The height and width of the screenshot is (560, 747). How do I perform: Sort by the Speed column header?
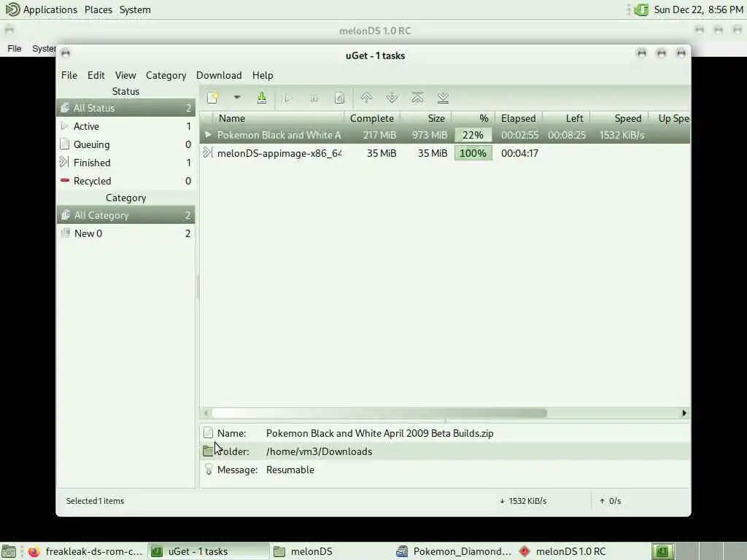tap(619, 118)
